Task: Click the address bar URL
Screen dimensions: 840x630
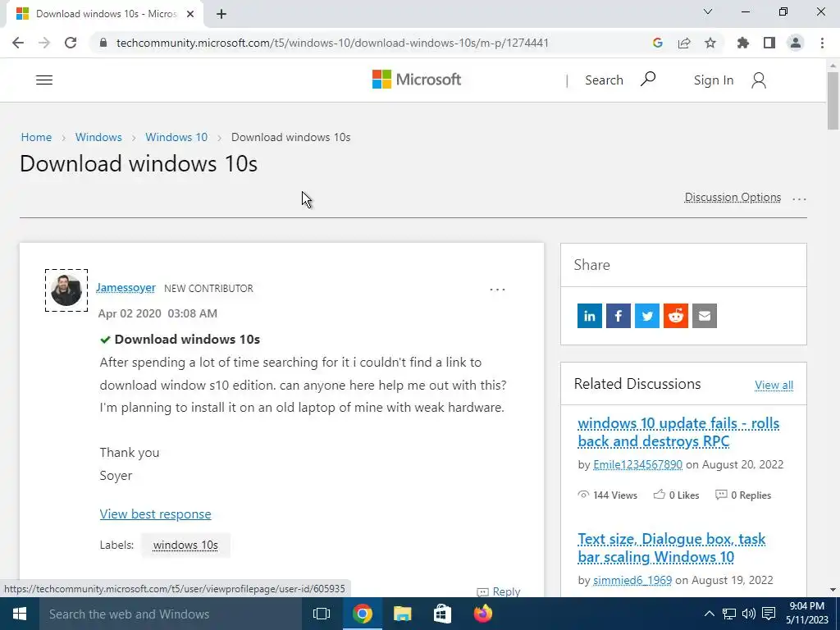Action: (x=332, y=43)
